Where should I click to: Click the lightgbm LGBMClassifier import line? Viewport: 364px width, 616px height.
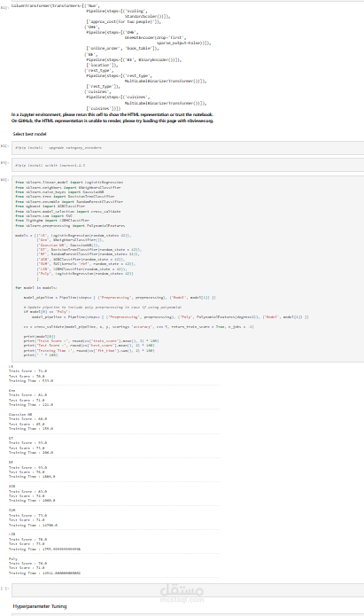(x=52, y=221)
